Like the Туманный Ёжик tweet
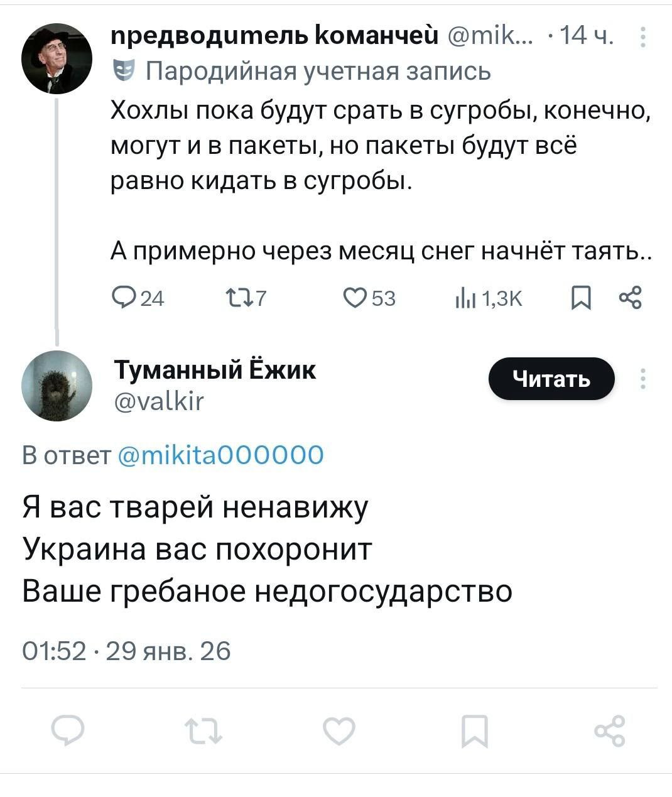This screenshot has width=672, height=797. [339, 731]
